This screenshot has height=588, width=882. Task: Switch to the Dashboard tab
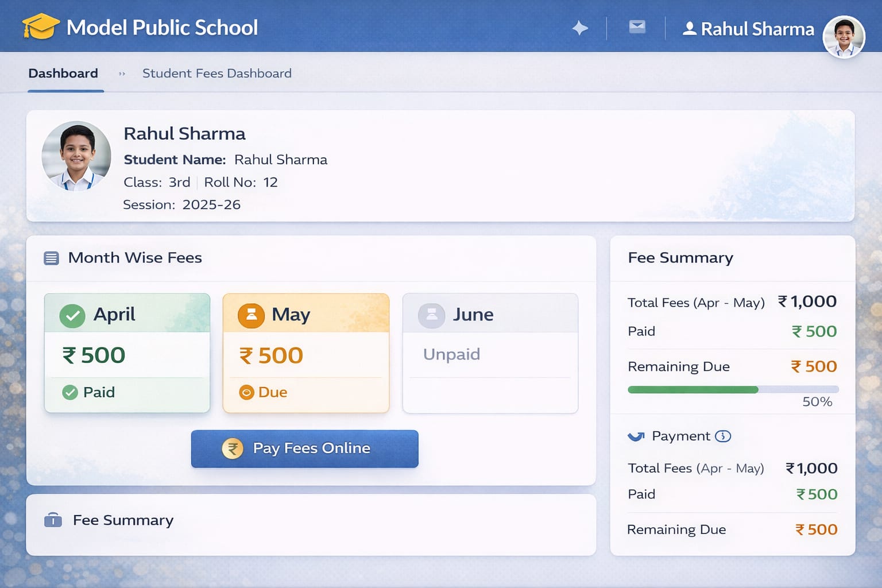[x=63, y=73]
